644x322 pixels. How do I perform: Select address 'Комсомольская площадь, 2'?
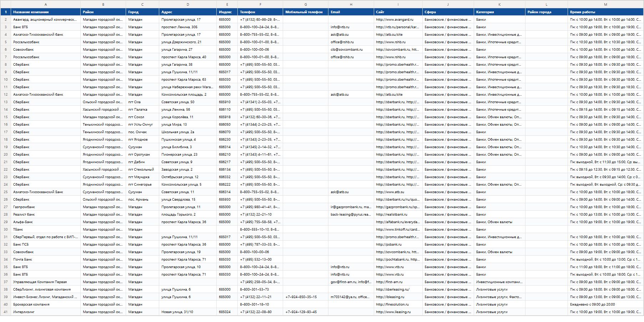click(x=188, y=94)
